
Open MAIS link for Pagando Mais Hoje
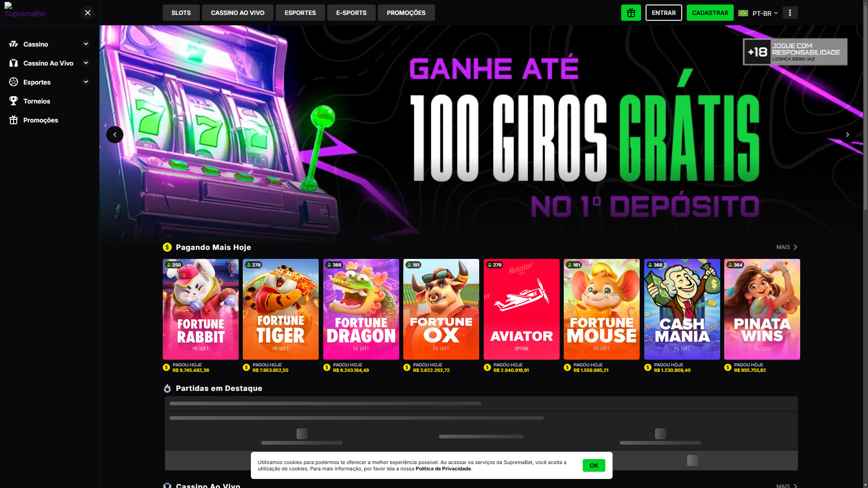click(787, 247)
